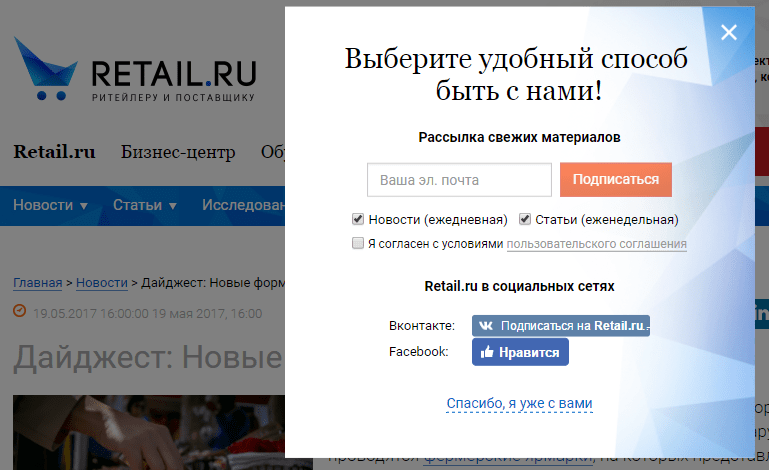Click the RETAIL.RU logo text
769x470 pixels.
[x=174, y=74]
